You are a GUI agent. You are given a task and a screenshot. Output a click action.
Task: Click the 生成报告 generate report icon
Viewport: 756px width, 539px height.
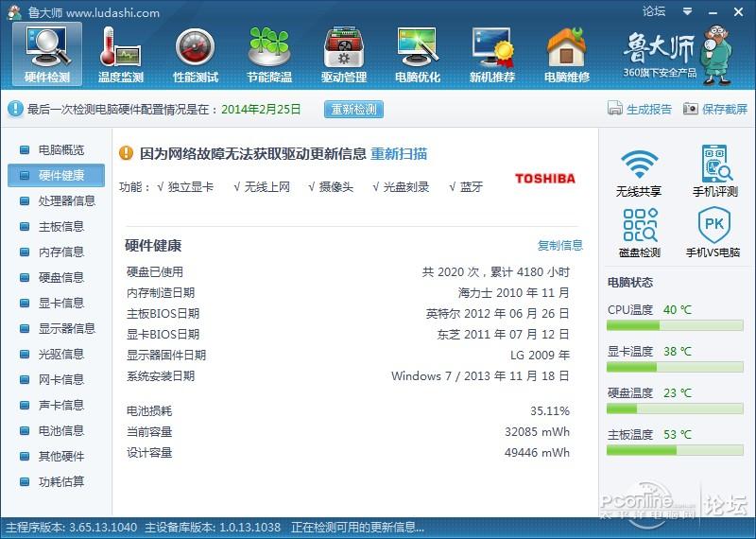tap(615, 108)
